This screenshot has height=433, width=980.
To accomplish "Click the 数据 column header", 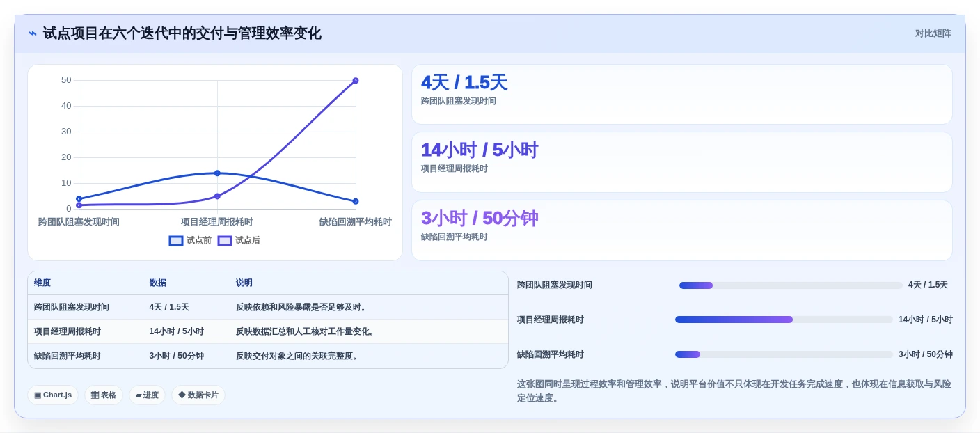I will coord(157,283).
